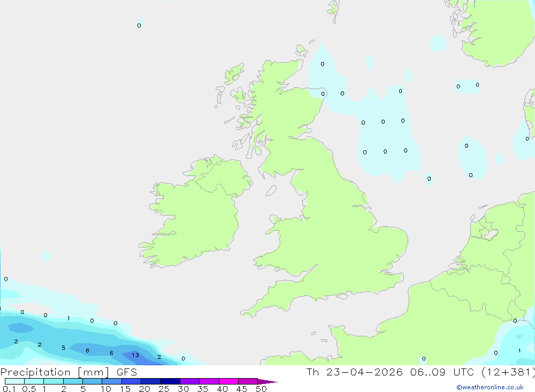Select the 0.1–0.5 mm lightest cyan legend swatch

(14, 381)
